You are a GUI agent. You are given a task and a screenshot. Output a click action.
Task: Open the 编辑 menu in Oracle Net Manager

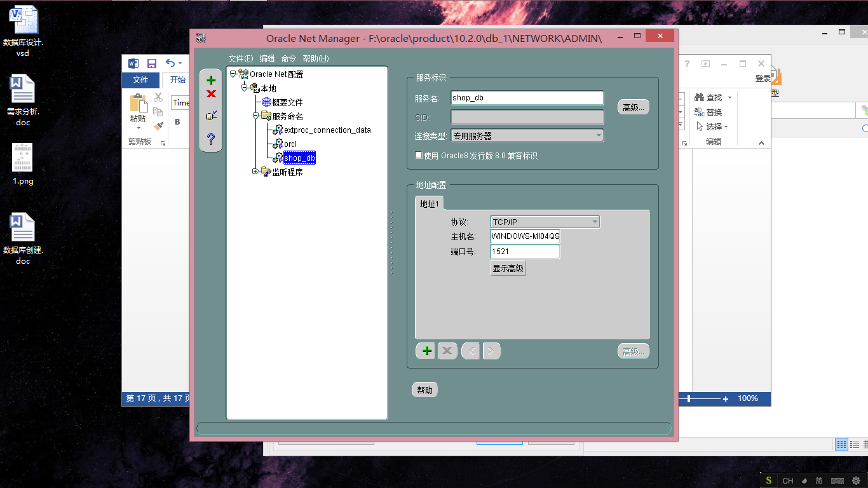coord(267,58)
